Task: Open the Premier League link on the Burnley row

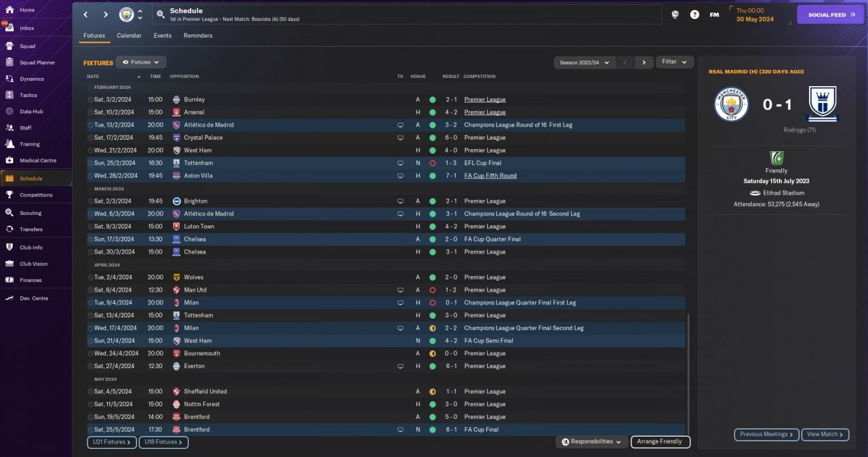Action: [x=485, y=100]
